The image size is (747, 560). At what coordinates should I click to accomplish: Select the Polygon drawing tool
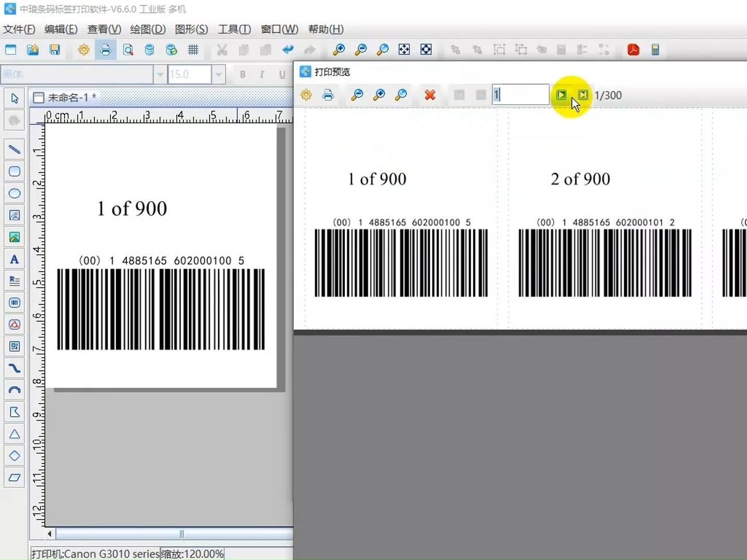coord(15,412)
